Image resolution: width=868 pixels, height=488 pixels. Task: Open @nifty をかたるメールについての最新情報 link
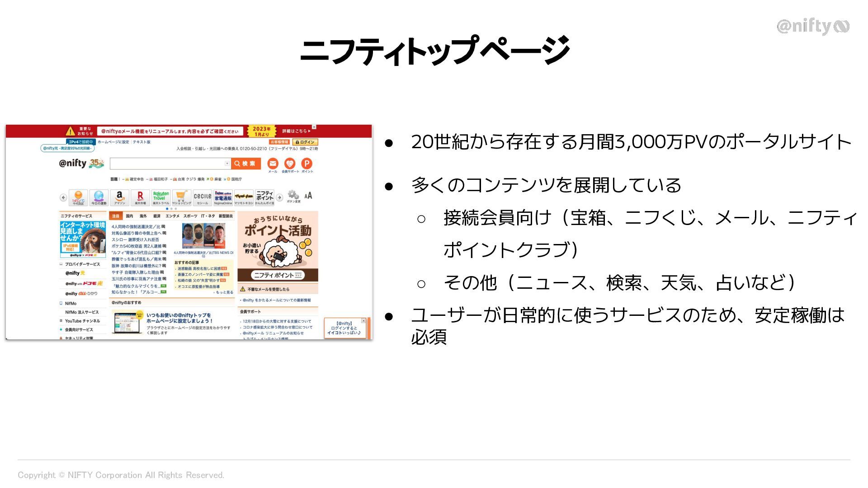[x=277, y=300]
